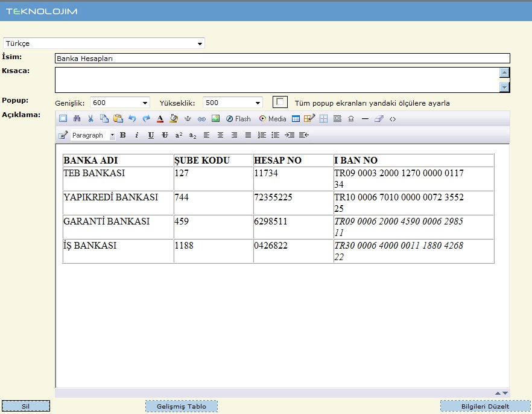Toggle italic formatting
Viewport: 532px width, 414px height.
(x=137, y=135)
